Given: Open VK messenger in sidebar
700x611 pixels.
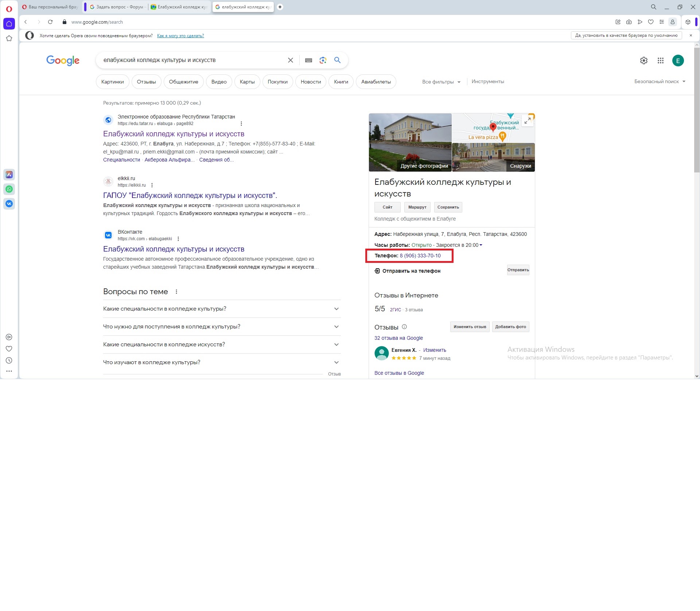Looking at the screenshot, I should (9, 203).
